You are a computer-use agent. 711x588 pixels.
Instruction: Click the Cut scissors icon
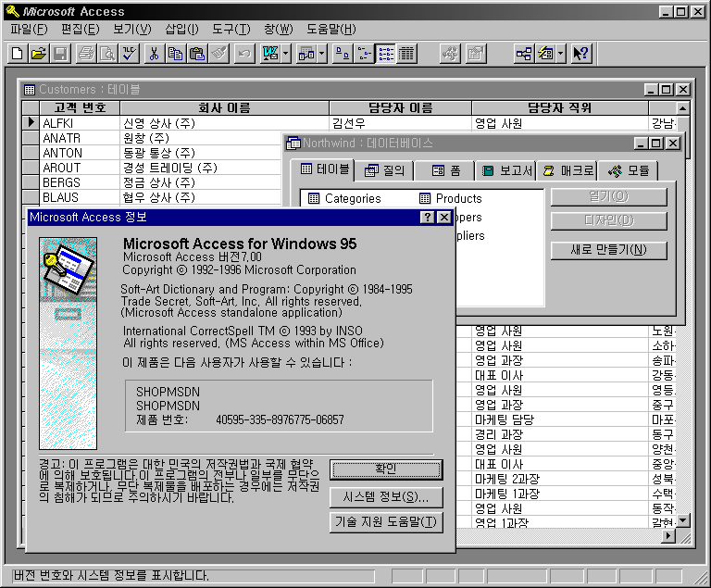(155, 54)
